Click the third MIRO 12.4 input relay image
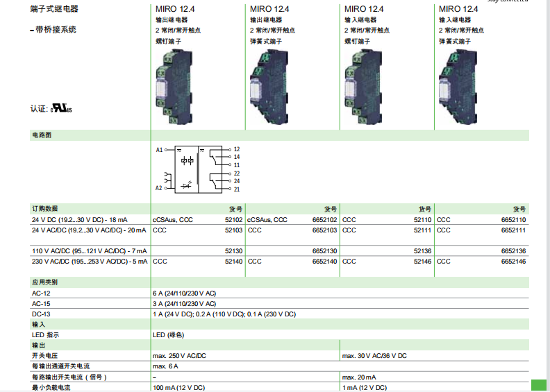Image resolution: width=550 pixels, height=392 pixels. pos(363,87)
